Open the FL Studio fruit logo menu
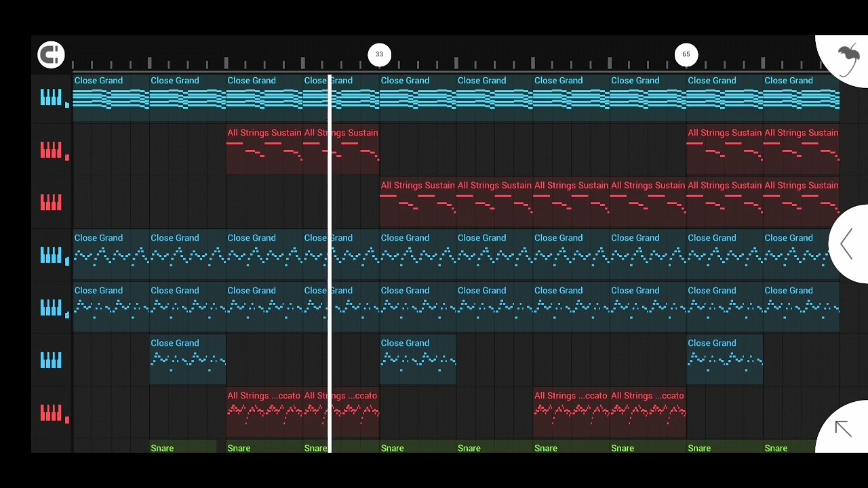The height and width of the screenshot is (488, 868). 848,60
